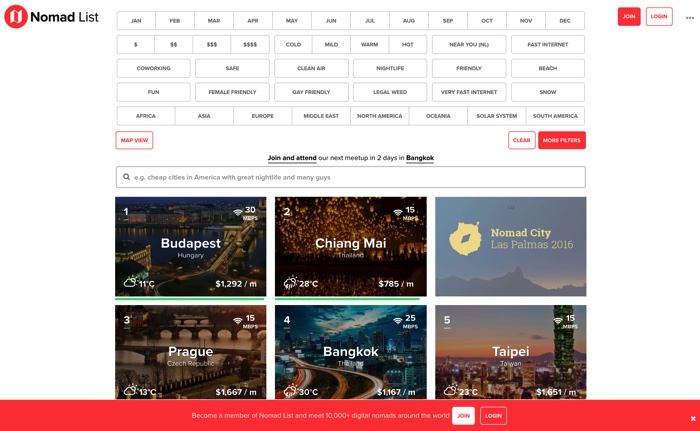Expand MORE FILTERS
This screenshot has height=431, width=700.
pyautogui.click(x=562, y=140)
